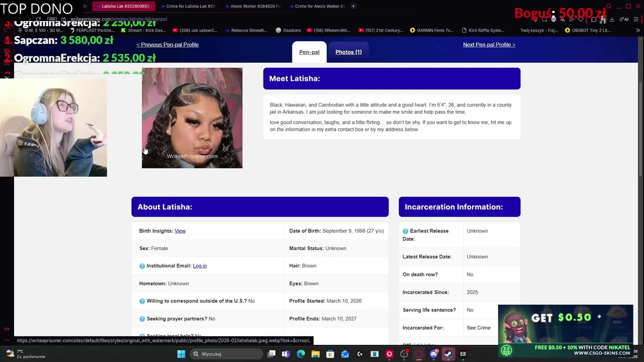Open the AI button in browser toolbar
The width and height of the screenshot is (644, 362).
click(624, 19)
